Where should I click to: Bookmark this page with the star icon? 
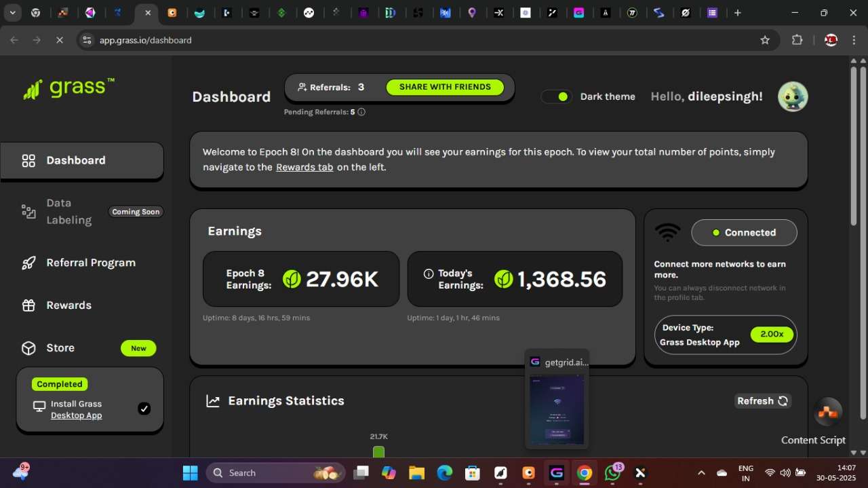[765, 40]
